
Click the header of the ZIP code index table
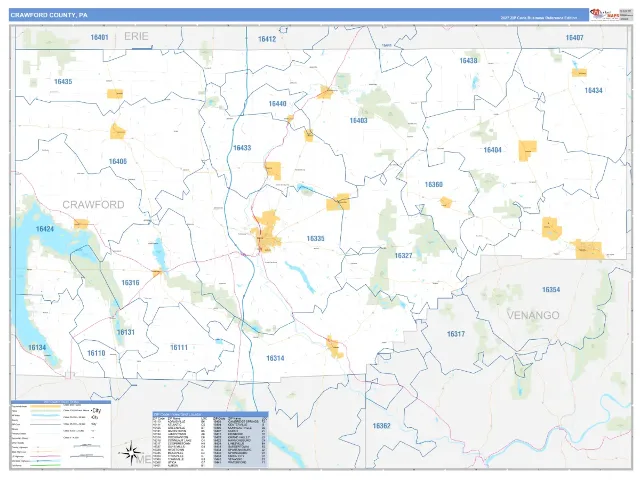point(210,414)
